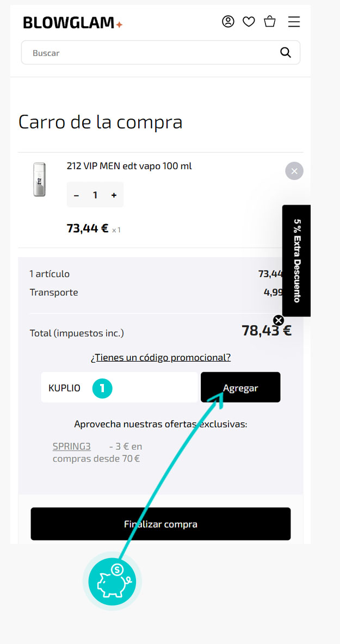Open the shopping basket icon

click(x=270, y=22)
